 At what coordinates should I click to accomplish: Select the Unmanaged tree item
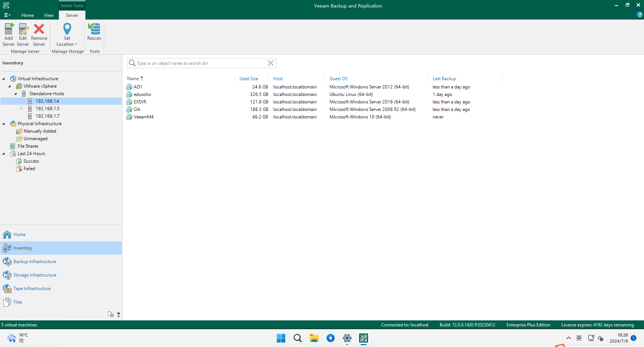point(35,139)
